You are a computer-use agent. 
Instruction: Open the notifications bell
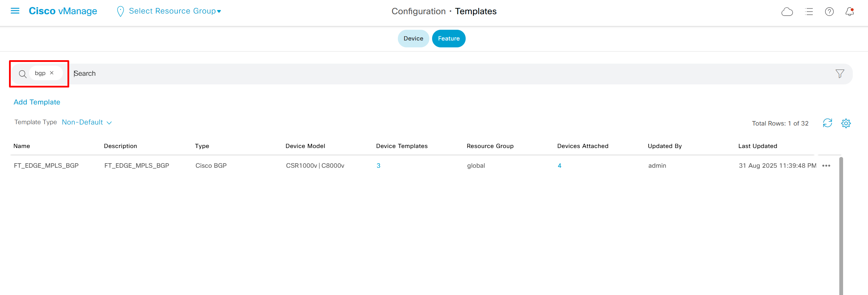[849, 12]
